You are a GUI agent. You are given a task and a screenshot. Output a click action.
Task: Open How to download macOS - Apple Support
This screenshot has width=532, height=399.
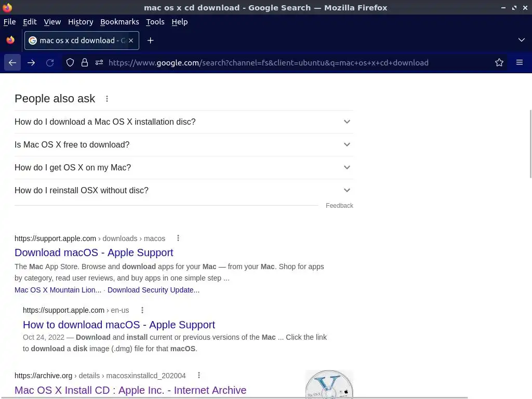point(119,325)
